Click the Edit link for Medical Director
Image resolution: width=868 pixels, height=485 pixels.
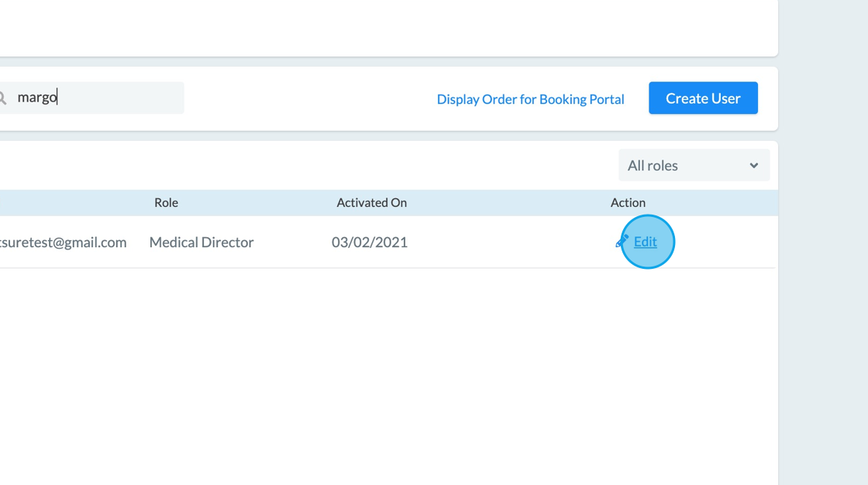pos(645,242)
